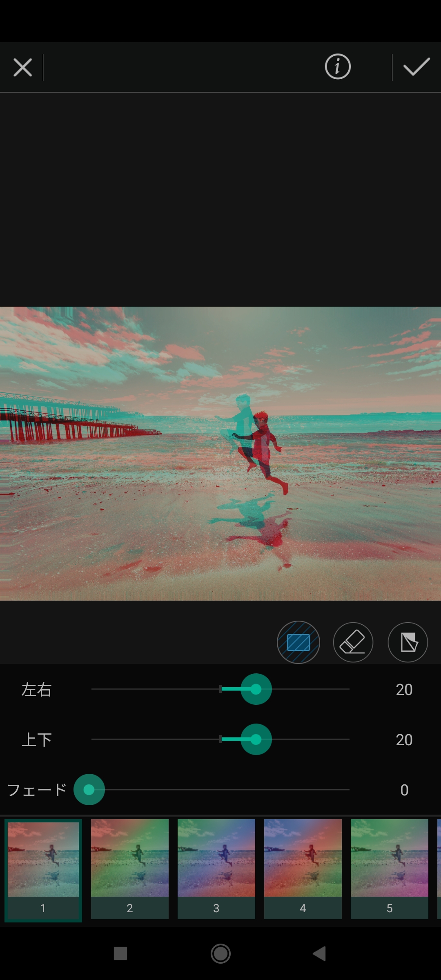Cancel editing with the X icon
441x980 pixels.
point(22,67)
